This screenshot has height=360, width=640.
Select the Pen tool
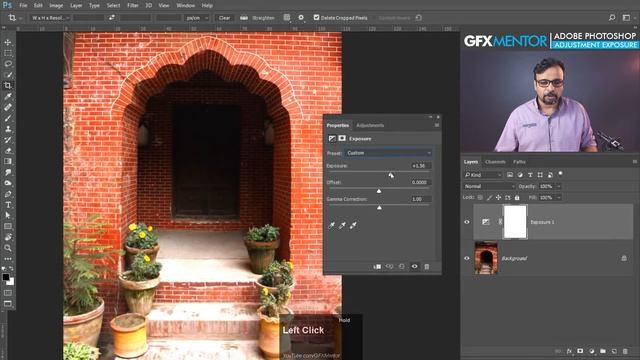click(8, 194)
